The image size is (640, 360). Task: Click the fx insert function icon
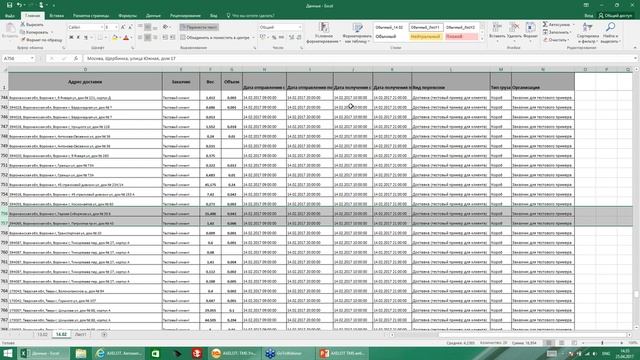click(x=76, y=58)
